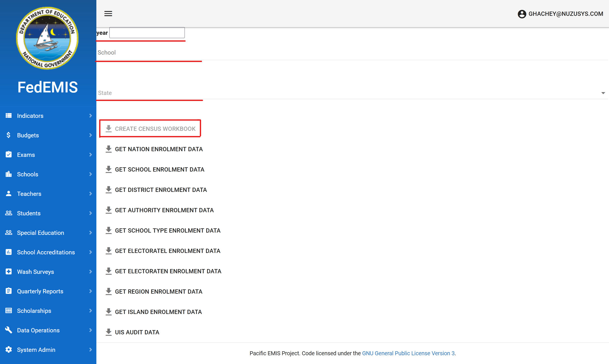Click the School Accreditations chart icon

tap(8, 252)
